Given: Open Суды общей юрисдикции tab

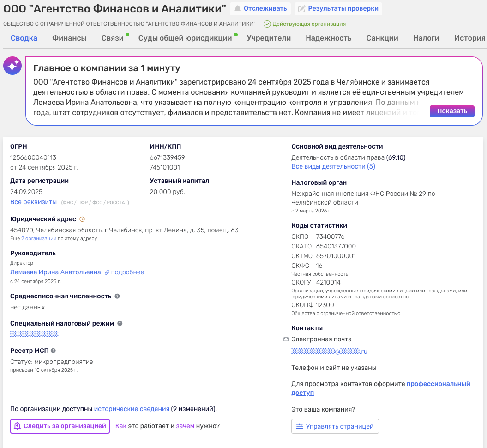Looking at the screenshot, I should point(185,38).
